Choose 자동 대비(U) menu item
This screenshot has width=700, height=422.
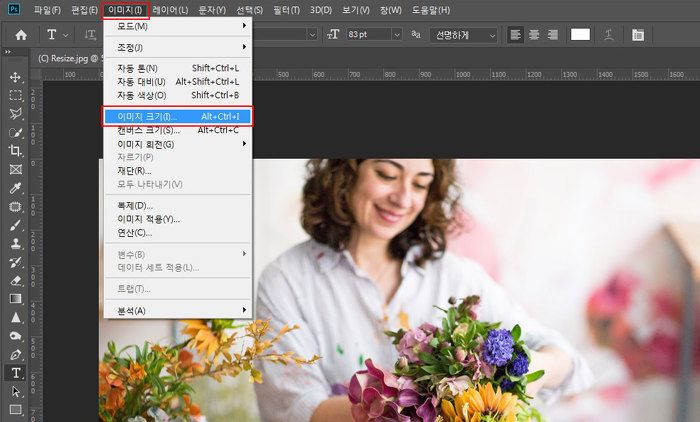pos(178,82)
